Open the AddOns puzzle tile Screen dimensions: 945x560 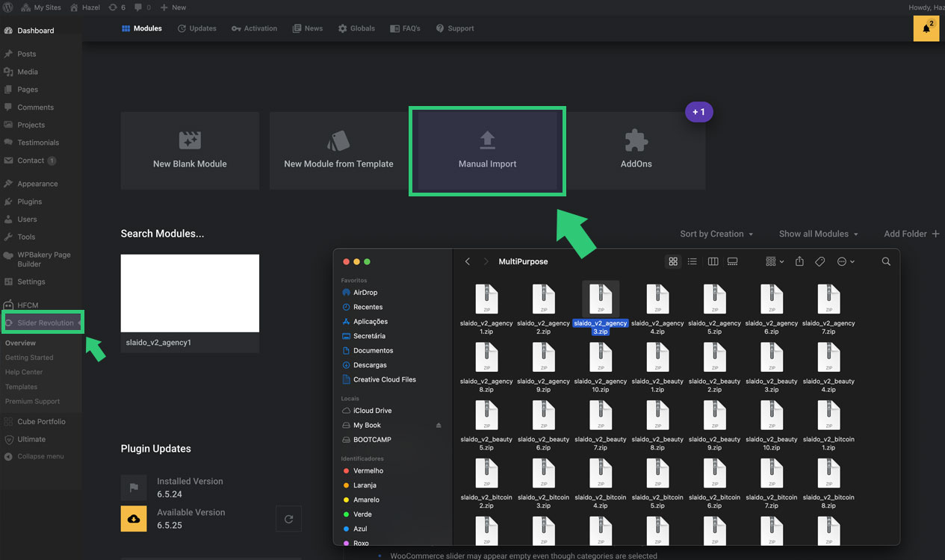pyautogui.click(x=636, y=151)
